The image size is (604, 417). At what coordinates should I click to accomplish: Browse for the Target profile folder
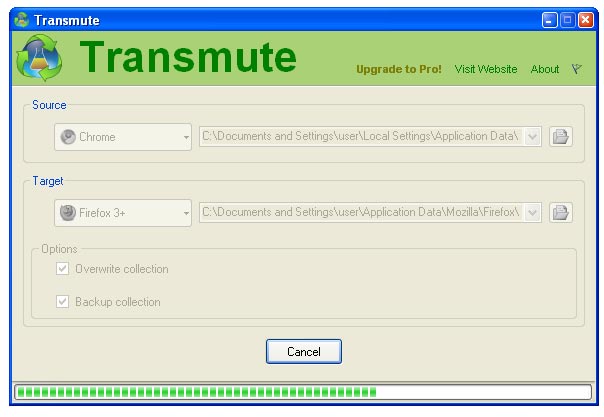point(561,212)
